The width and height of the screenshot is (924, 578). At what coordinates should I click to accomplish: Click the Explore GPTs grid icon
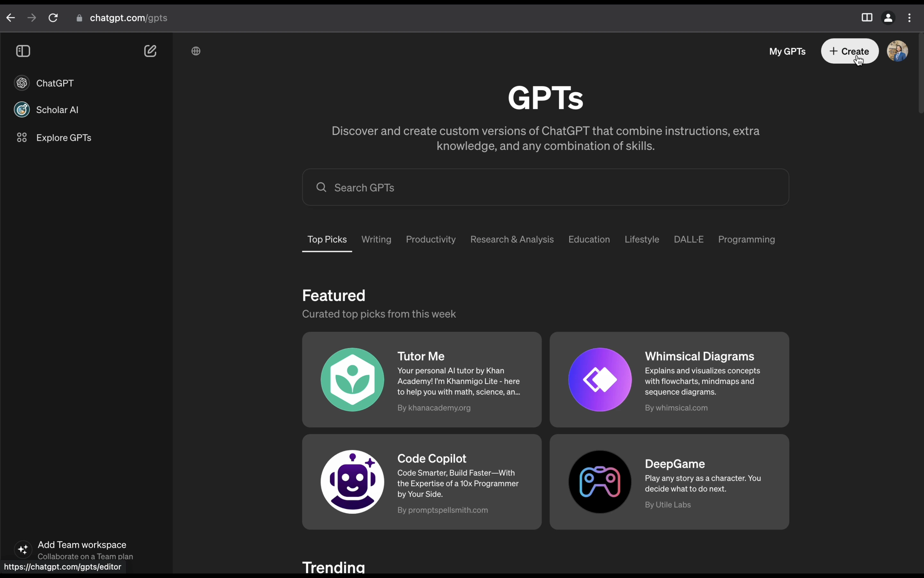pos(22,138)
